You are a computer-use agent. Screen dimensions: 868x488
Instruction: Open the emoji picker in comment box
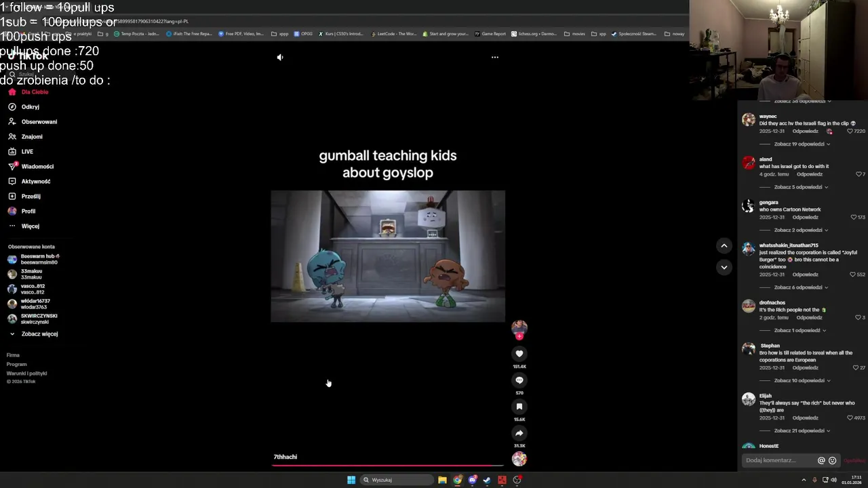[x=833, y=461]
